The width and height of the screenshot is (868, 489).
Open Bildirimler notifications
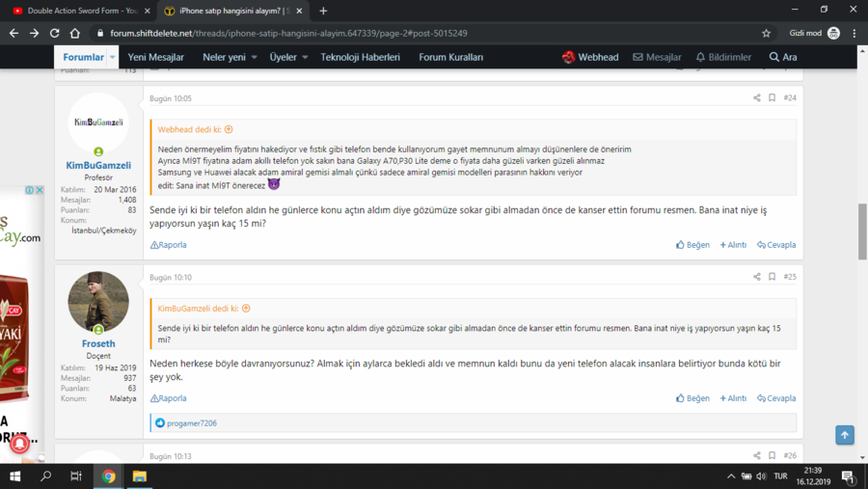coord(723,57)
